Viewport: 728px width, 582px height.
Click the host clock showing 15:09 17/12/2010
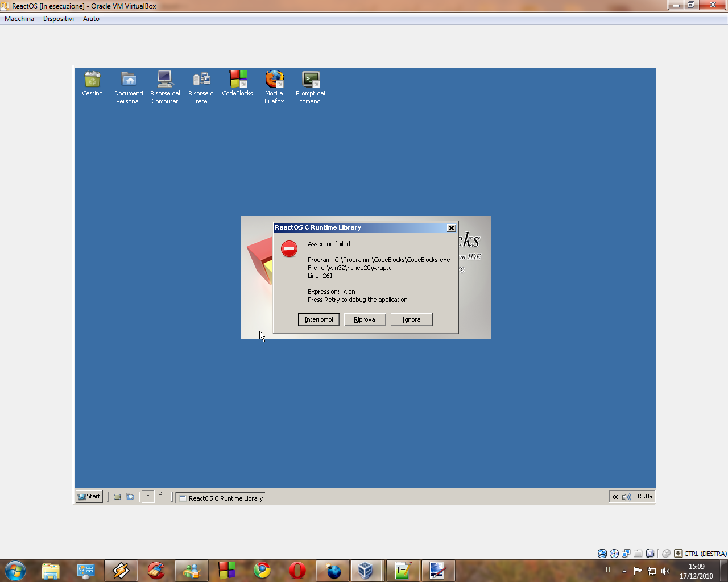[696, 571]
